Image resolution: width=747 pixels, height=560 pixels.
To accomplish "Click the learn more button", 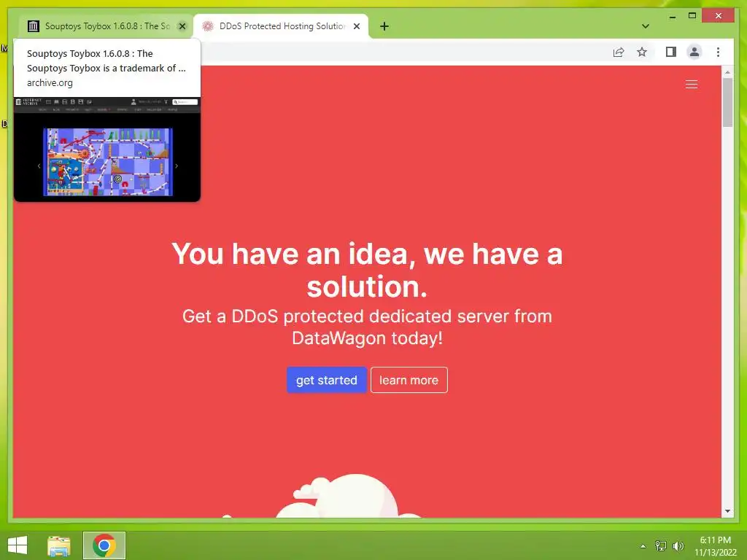I will coord(409,380).
